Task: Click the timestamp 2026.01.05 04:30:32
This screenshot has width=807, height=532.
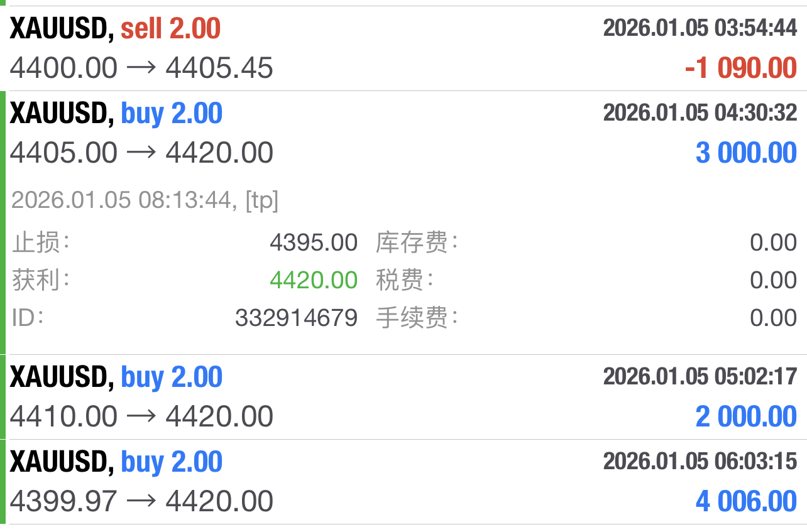Action: (x=700, y=113)
